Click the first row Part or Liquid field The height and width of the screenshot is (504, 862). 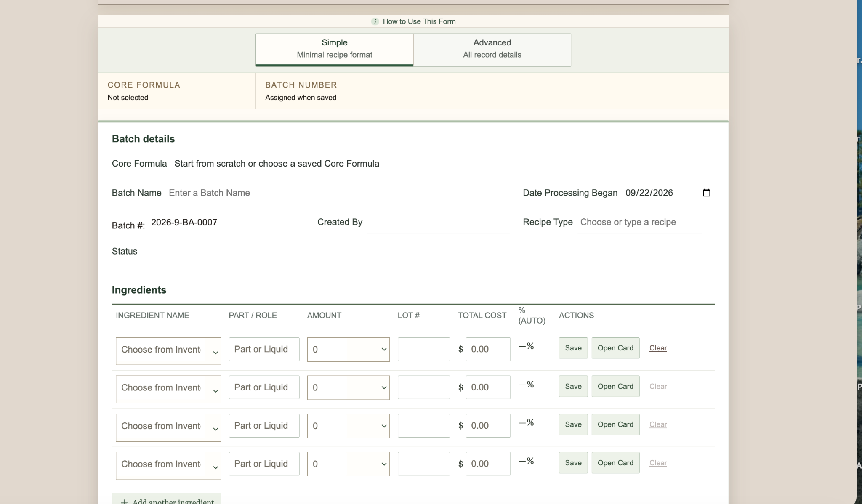point(264,349)
